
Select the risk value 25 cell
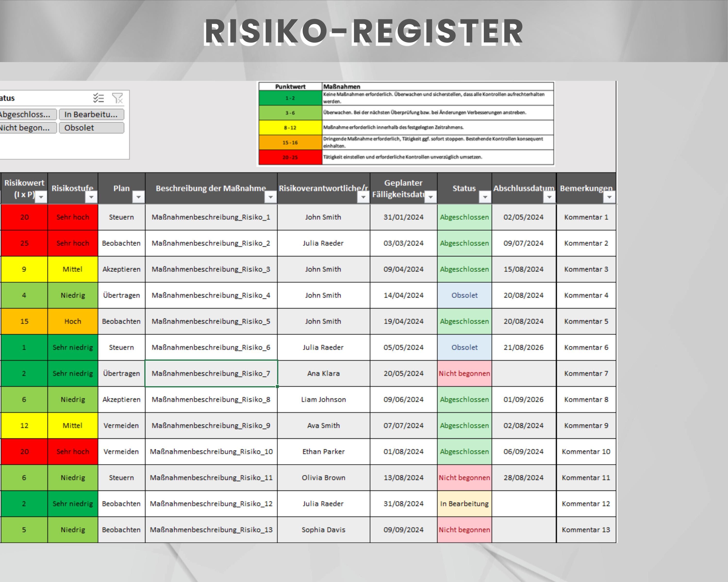(24, 243)
